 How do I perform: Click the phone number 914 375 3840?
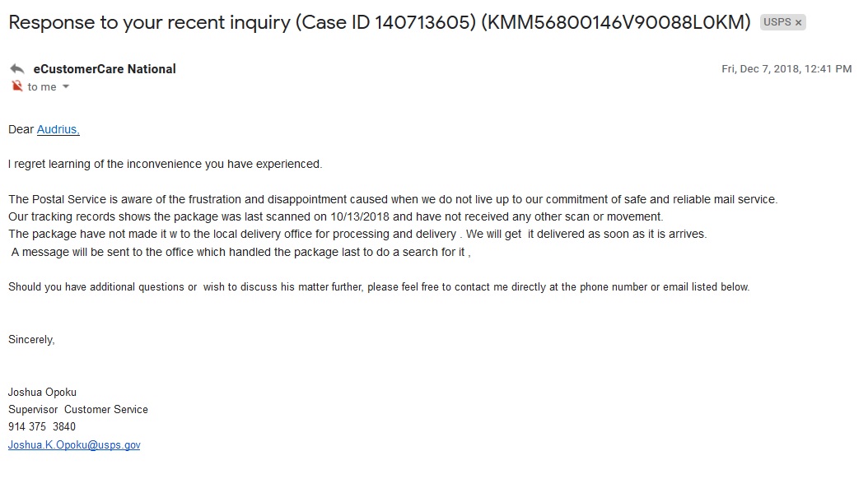[x=41, y=427]
